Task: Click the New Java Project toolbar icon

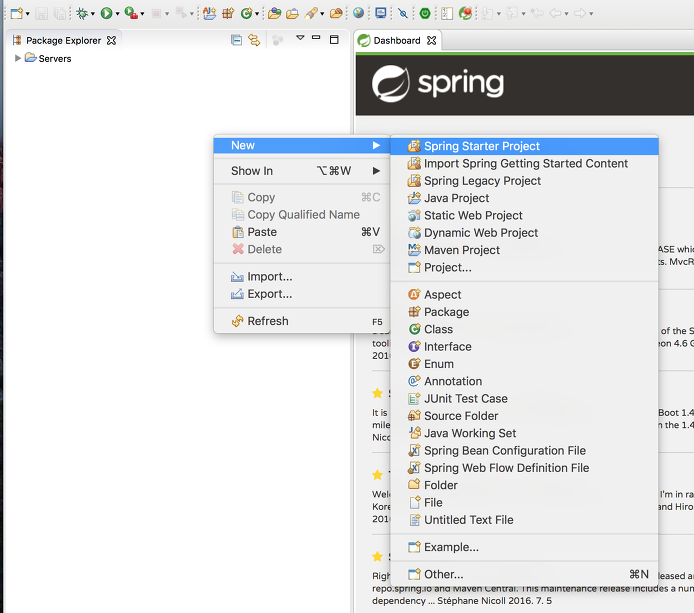Action: [x=209, y=13]
